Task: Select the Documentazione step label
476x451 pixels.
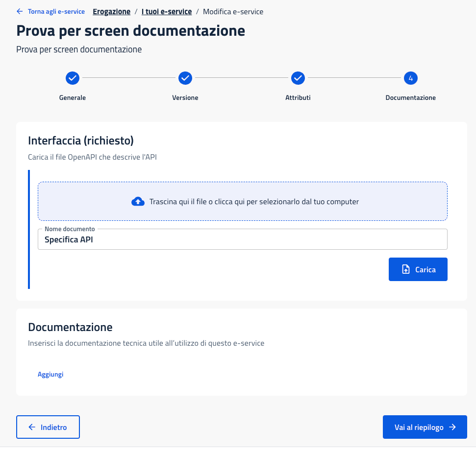Action: pos(411,97)
